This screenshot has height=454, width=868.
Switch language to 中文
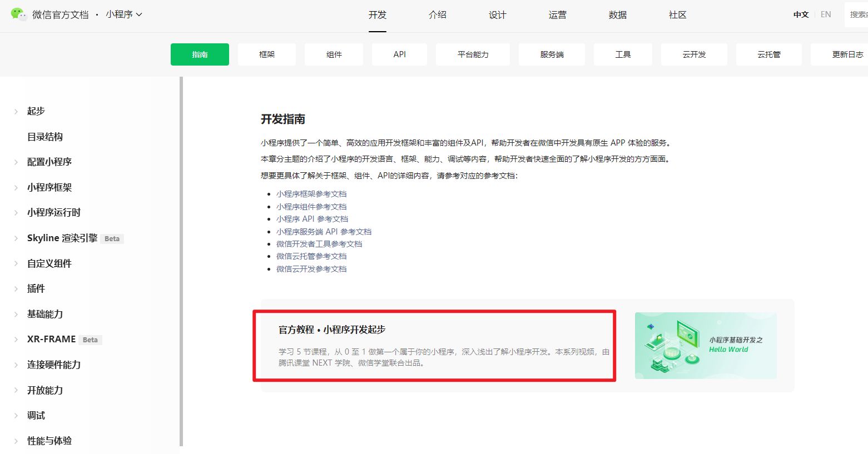coord(801,14)
